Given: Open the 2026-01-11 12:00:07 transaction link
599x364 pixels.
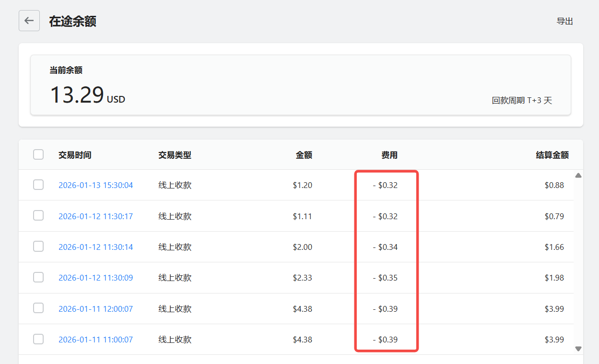Looking at the screenshot, I should tap(95, 309).
